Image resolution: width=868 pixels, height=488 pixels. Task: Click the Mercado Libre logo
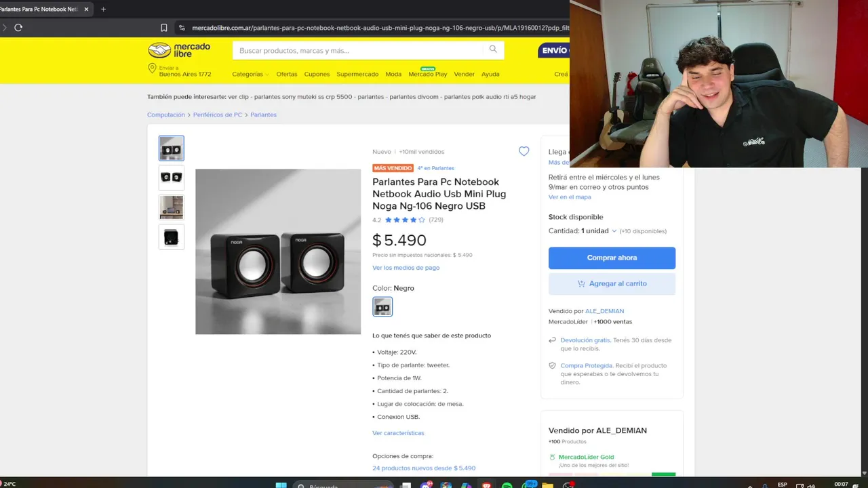[179, 50]
